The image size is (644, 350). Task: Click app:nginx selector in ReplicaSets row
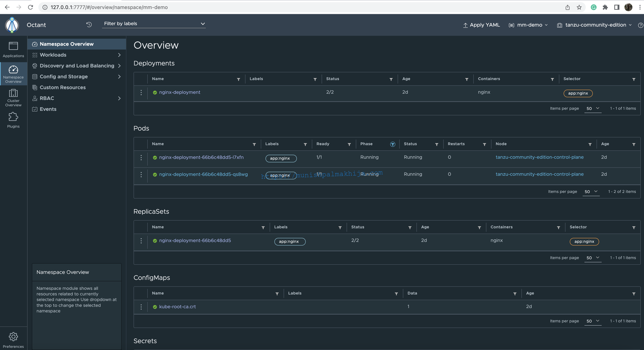click(584, 242)
